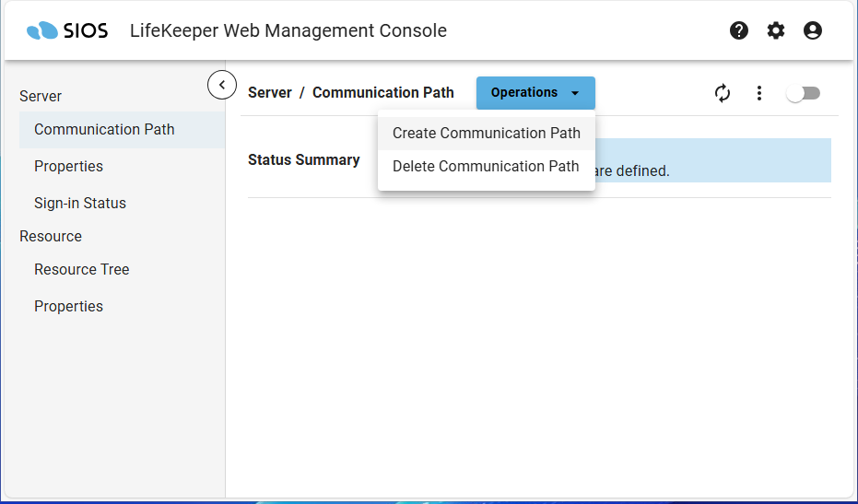
Task: Go to Sign-in Status page
Action: coord(80,203)
